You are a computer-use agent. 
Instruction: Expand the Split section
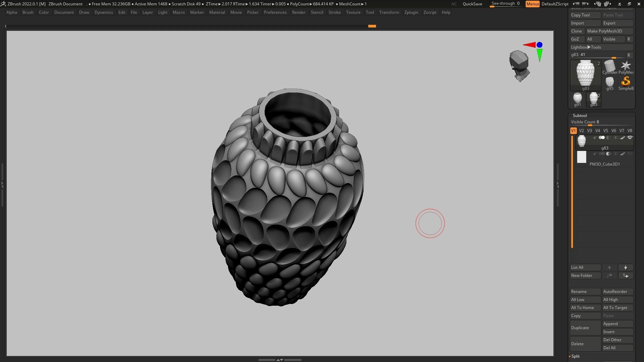tap(575, 356)
